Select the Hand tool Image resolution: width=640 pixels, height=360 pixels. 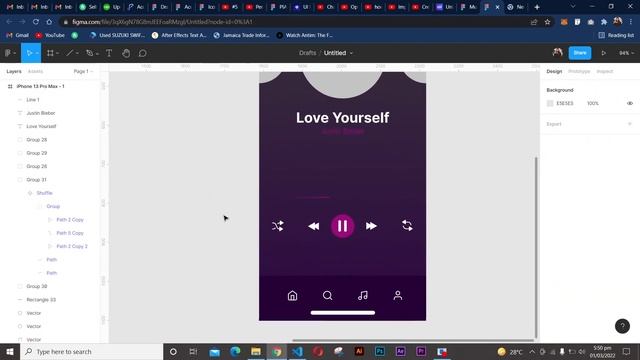pos(126,53)
